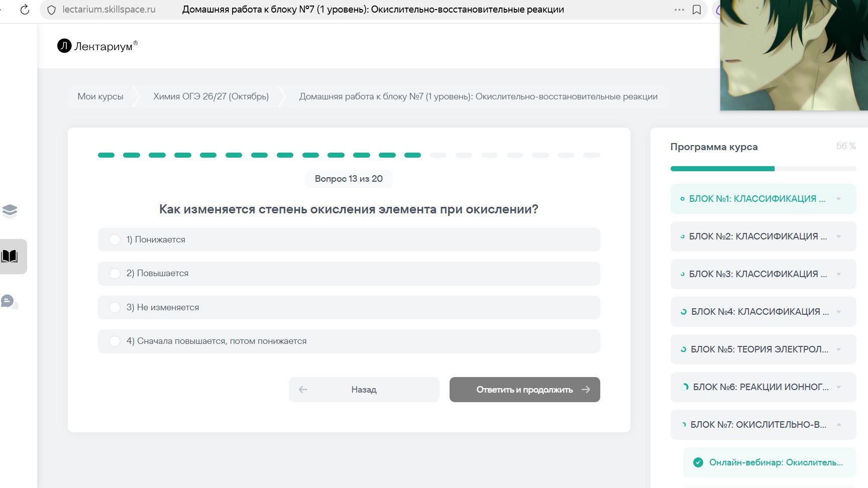Select radio option 2) Повышается

point(115,273)
